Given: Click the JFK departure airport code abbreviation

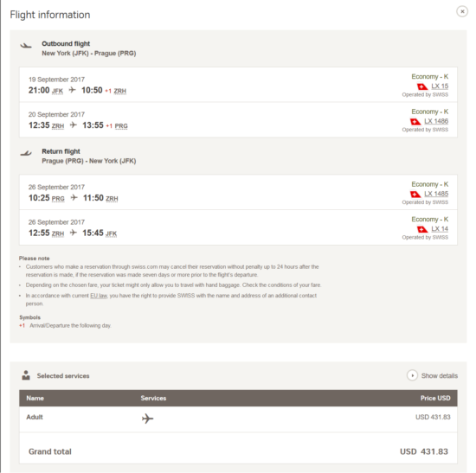Looking at the screenshot, I should coord(57,91).
